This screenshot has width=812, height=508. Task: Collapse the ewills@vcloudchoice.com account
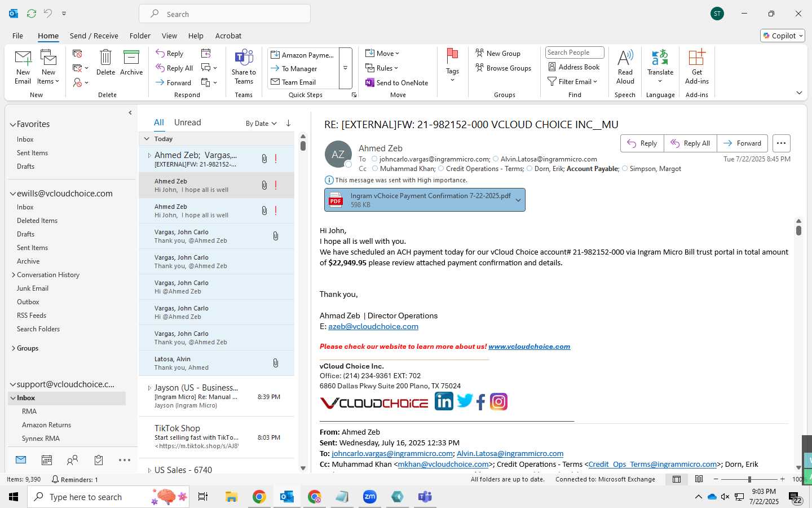12,194
